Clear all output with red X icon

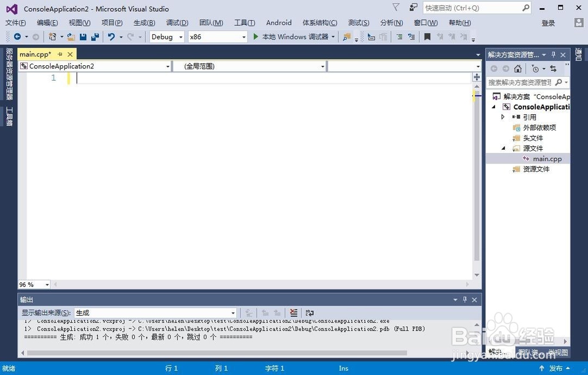[x=293, y=313]
